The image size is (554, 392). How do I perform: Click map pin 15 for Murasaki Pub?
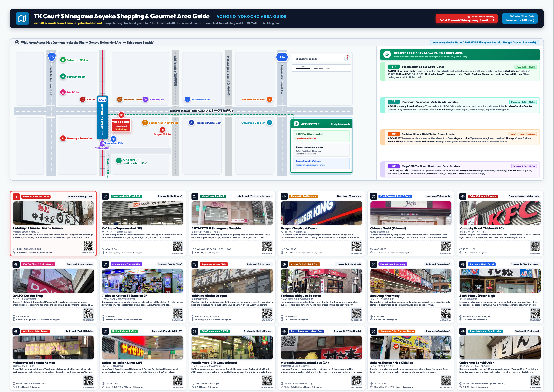point(191,123)
